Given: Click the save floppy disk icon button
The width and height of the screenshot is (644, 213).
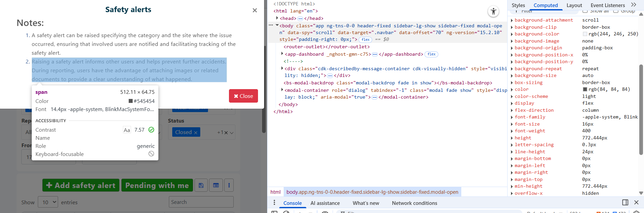Looking at the screenshot, I should click(x=201, y=185).
